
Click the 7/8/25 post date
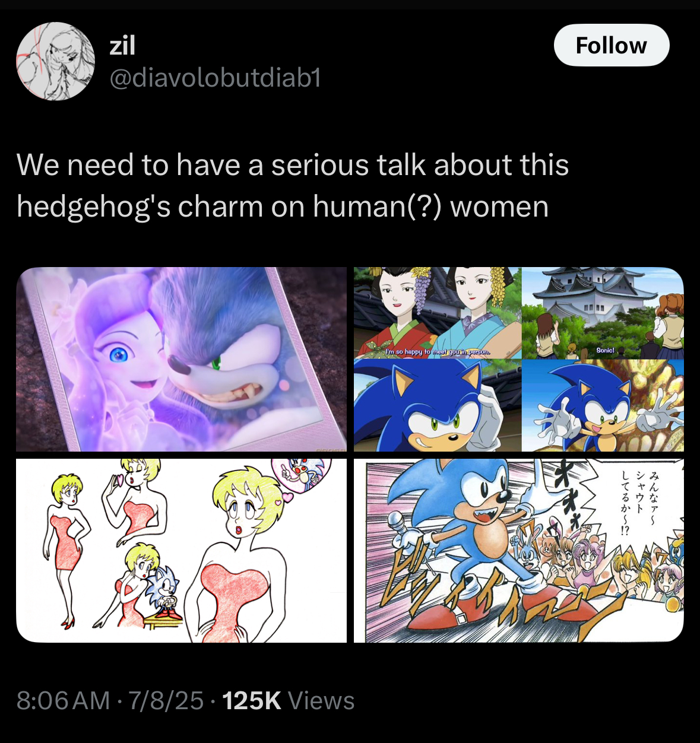(x=166, y=700)
